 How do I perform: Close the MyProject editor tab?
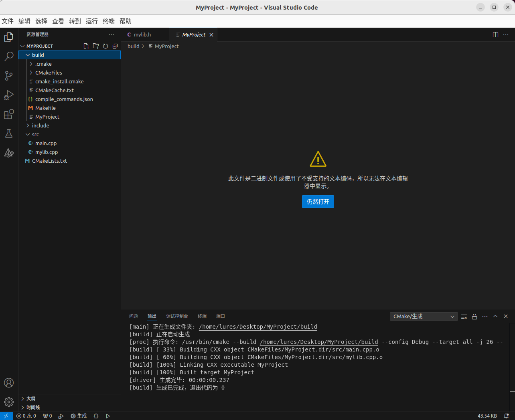click(x=211, y=35)
